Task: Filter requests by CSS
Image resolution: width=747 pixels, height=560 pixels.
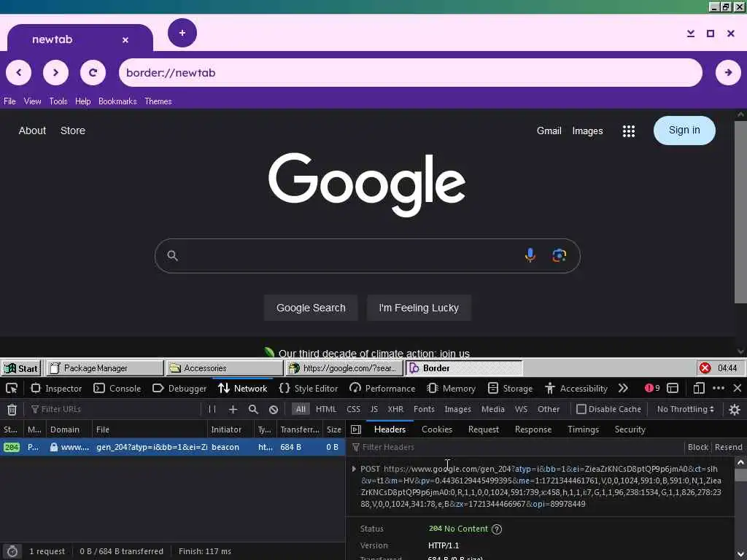Action: 353,409
